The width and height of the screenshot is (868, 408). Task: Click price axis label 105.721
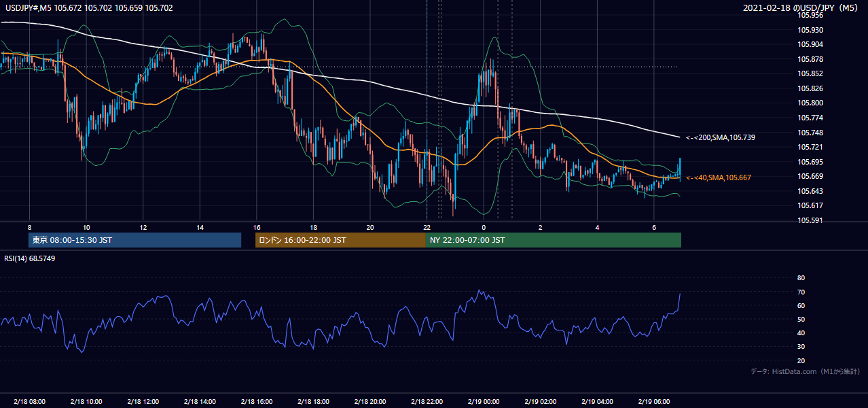click(x=810, y=147)
